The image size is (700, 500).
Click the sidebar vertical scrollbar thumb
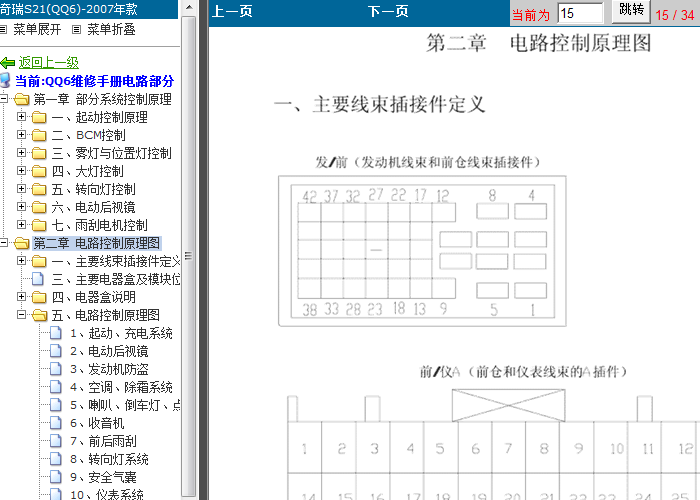(x=189, y=255)
